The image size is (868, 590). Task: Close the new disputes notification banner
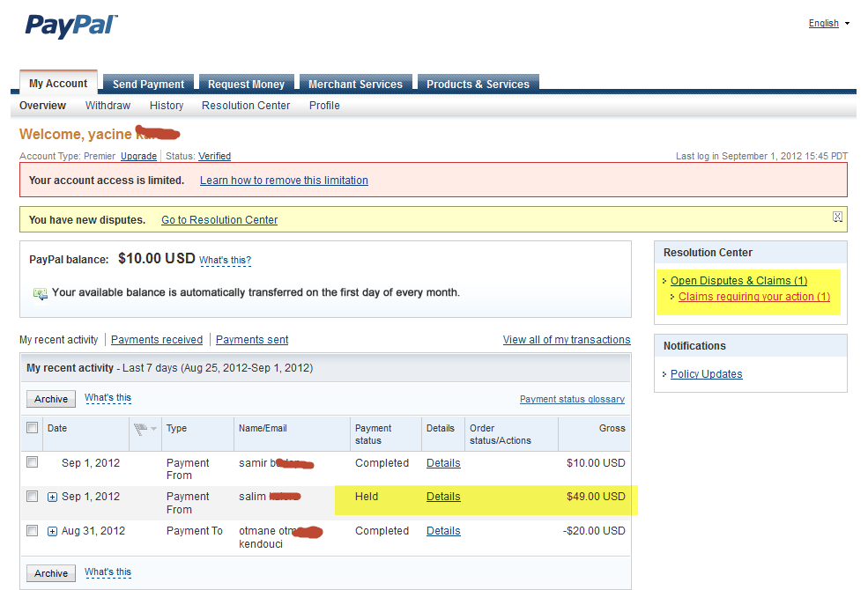click(837, 217)
